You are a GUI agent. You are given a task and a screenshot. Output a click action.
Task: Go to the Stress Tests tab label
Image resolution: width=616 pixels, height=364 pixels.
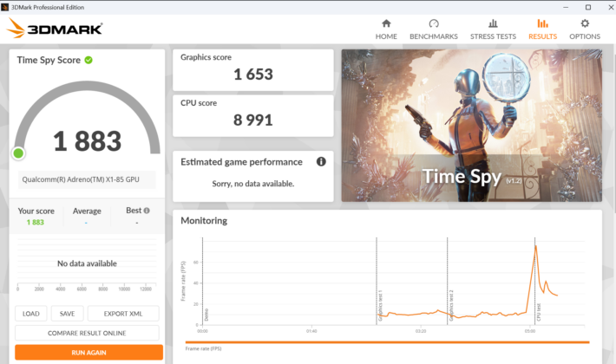[x=493, y=36]
